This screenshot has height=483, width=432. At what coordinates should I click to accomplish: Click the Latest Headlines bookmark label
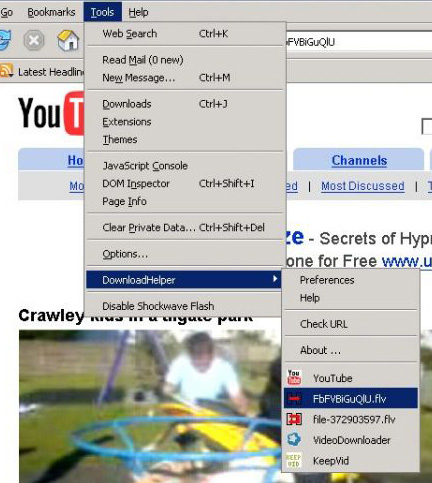pos(51,72)
